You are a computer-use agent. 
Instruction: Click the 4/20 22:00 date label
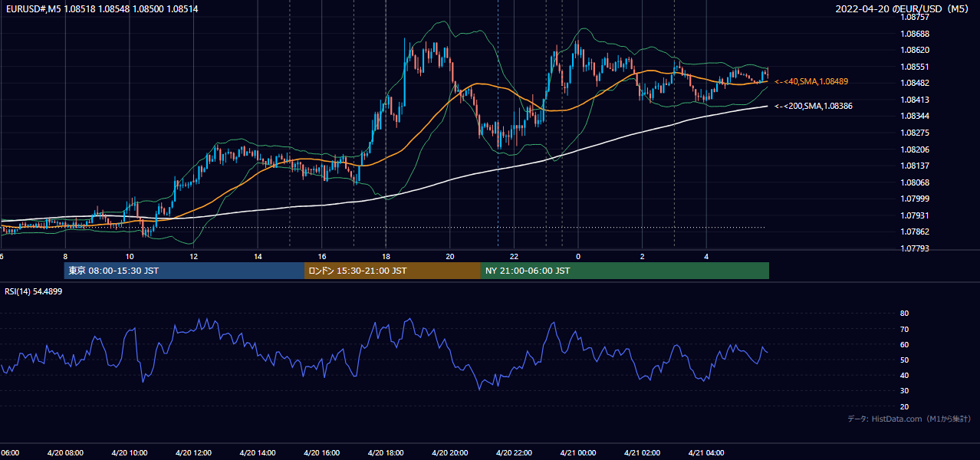tap(514, 453)
